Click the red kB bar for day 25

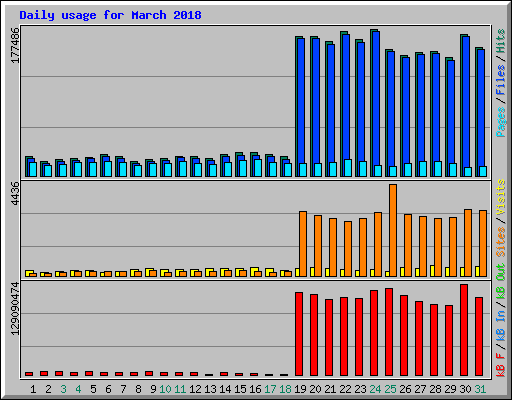(389, 332)
